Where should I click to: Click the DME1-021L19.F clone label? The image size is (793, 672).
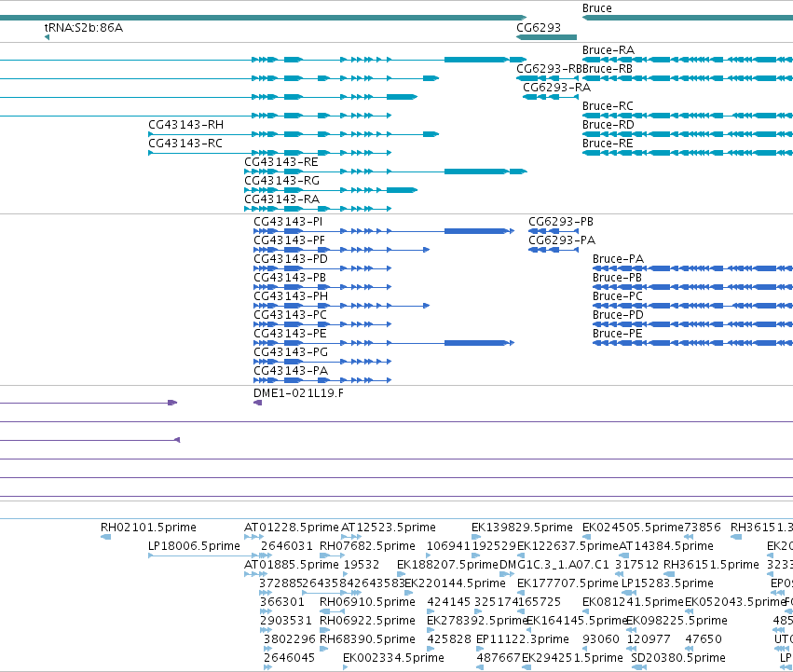[x=298, y=393]
